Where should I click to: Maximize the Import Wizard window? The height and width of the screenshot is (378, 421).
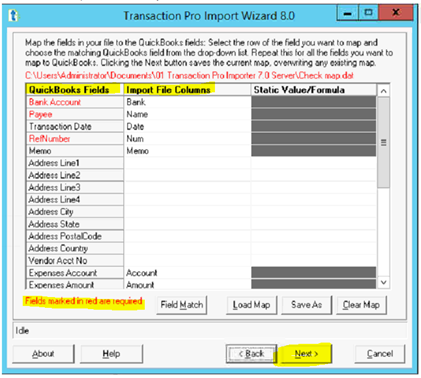(368, 13)
